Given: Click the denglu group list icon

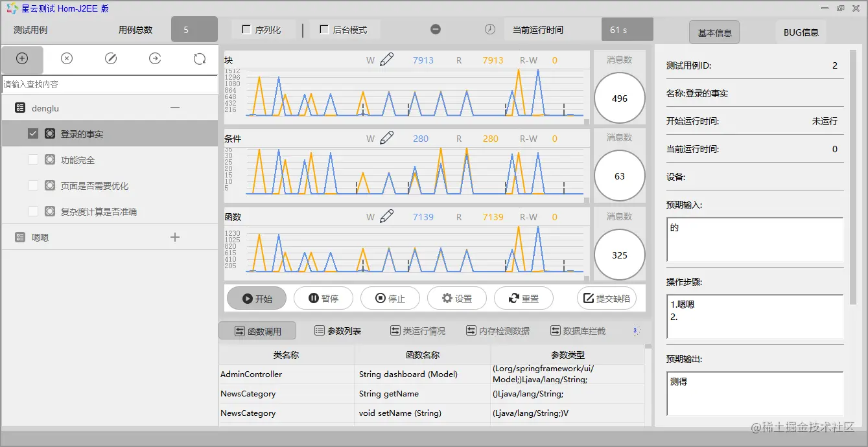Looking at the screenshot, I should coord(20,108).
